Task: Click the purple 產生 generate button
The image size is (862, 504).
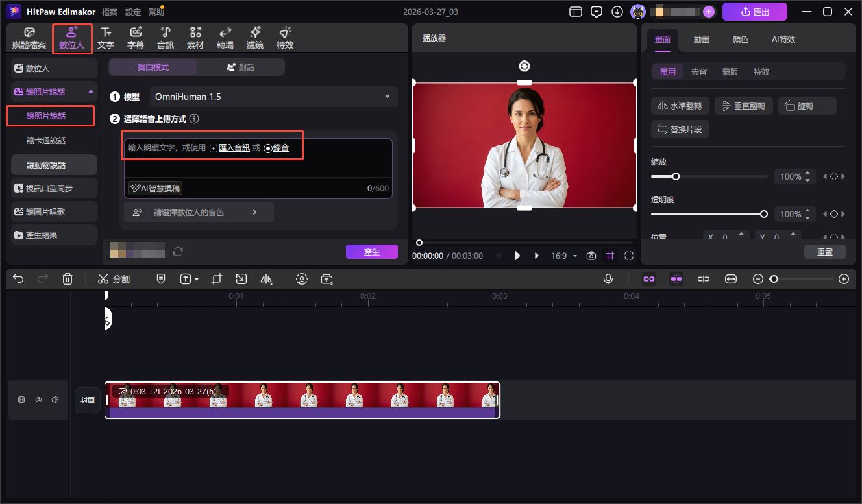Action: [371, 252]
